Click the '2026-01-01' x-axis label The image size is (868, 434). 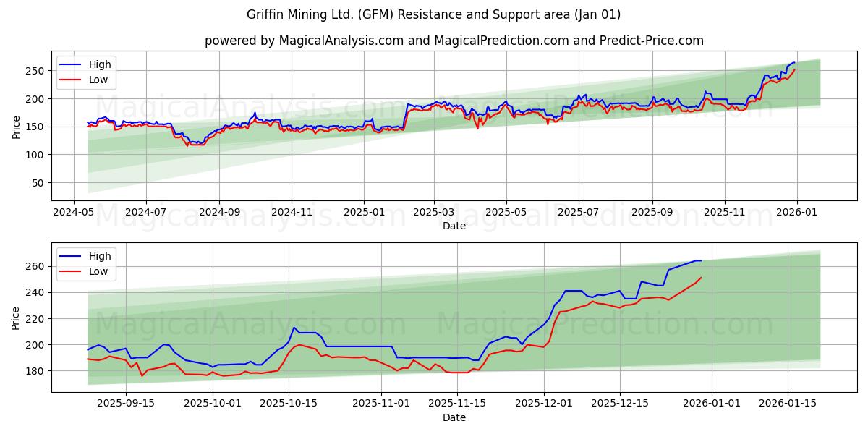[x=711, y=405]
